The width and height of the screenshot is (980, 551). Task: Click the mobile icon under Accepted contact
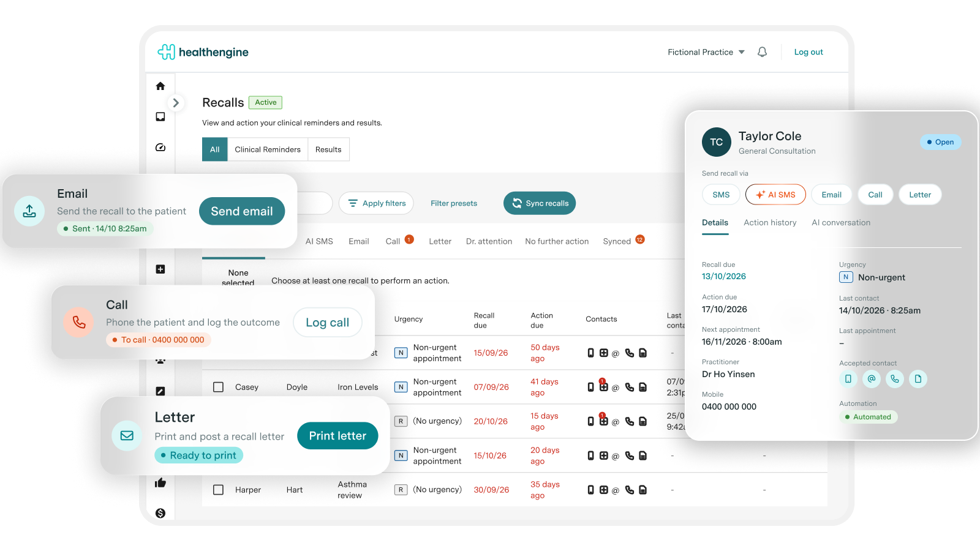tap(848, 379)
